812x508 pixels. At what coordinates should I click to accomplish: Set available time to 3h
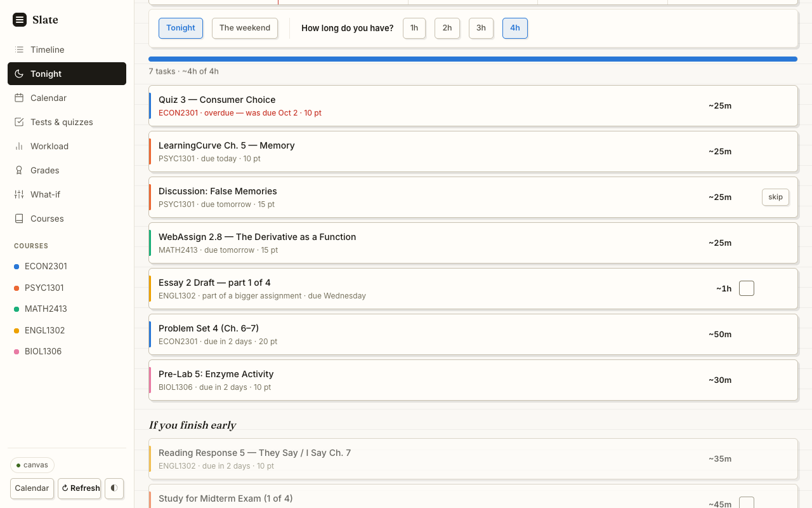point(481,28)
